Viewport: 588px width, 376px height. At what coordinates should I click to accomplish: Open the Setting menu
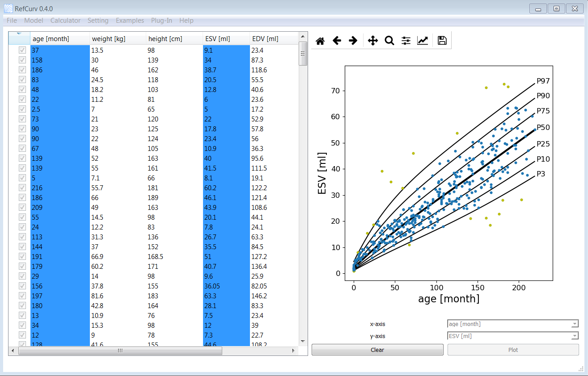(x=98, y=21)
